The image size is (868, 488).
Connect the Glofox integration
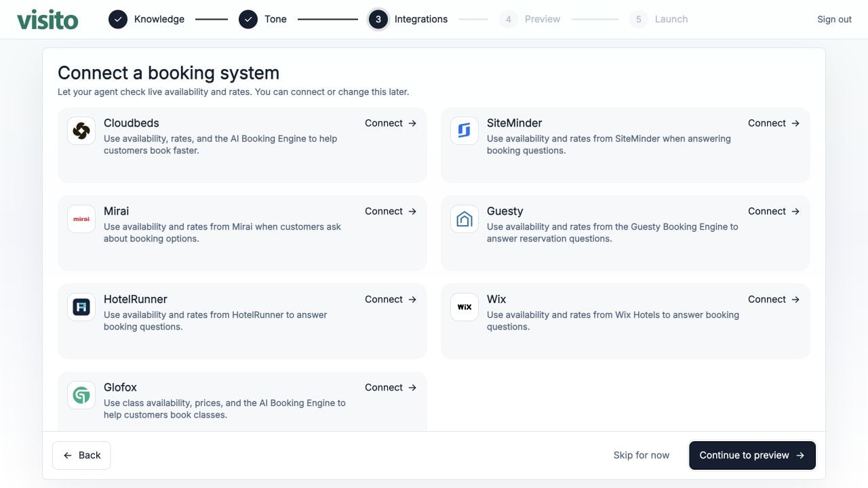coord(391,388)
